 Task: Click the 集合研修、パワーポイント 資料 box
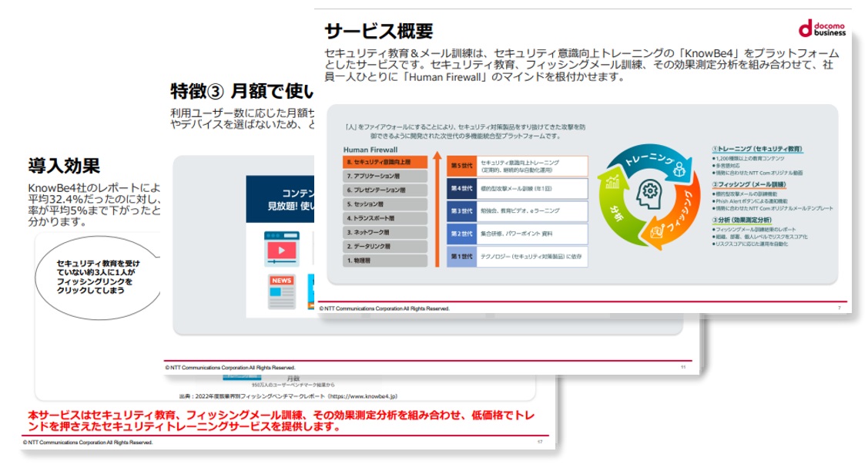point(532,234)
